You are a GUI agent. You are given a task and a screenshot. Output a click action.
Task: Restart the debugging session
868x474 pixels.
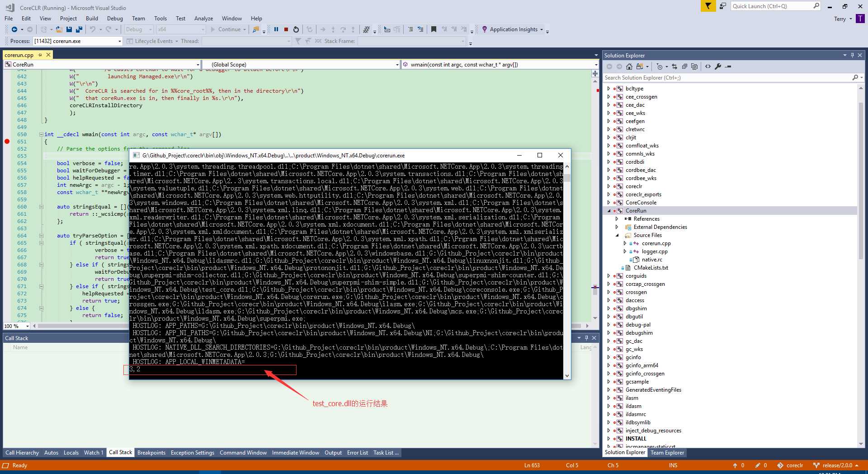(x=296, y=29)
